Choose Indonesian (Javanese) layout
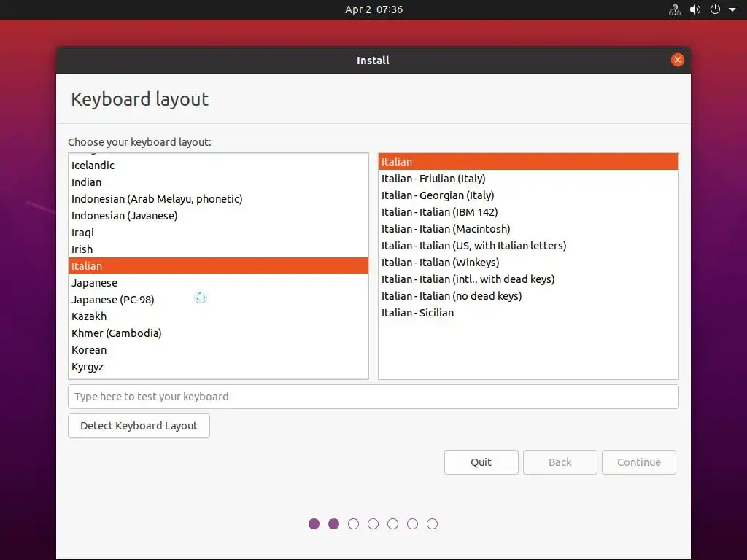Viewport: 747px width, 560px height. [x=218, y=216]
